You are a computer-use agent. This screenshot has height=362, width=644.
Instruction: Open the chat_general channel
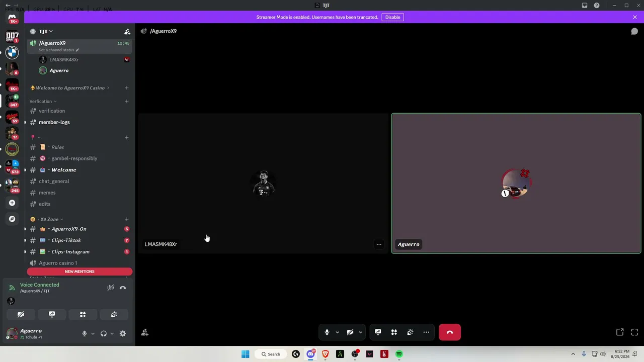79,182
